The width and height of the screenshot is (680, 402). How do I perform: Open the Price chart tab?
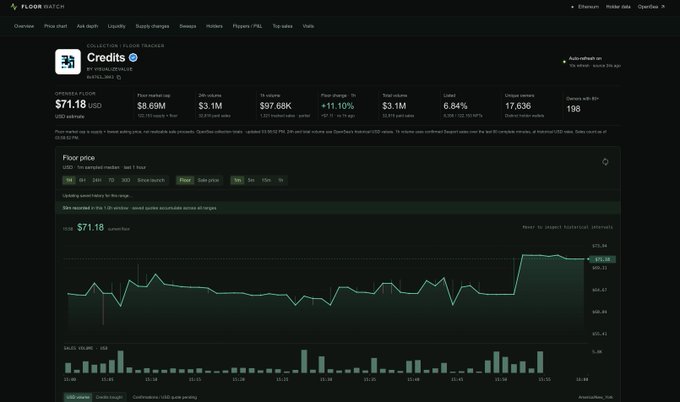[56, 26]
